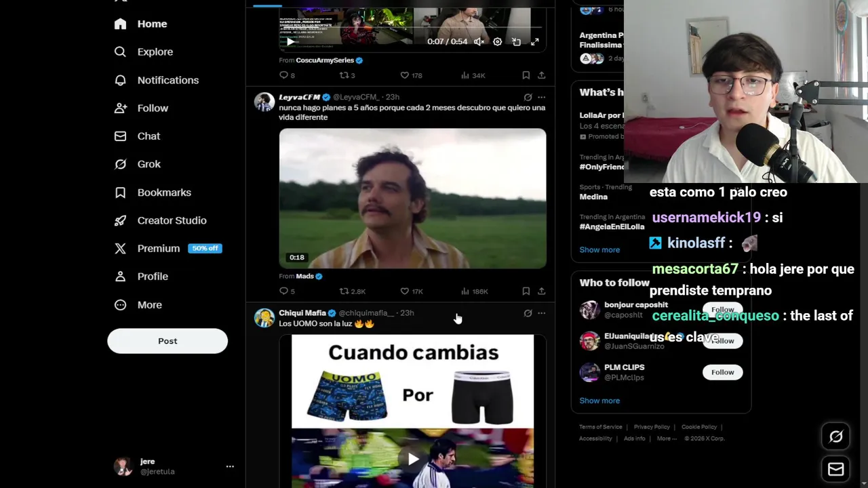Click the Bookmarks bookmark icon in sidebar

point(120,192)
